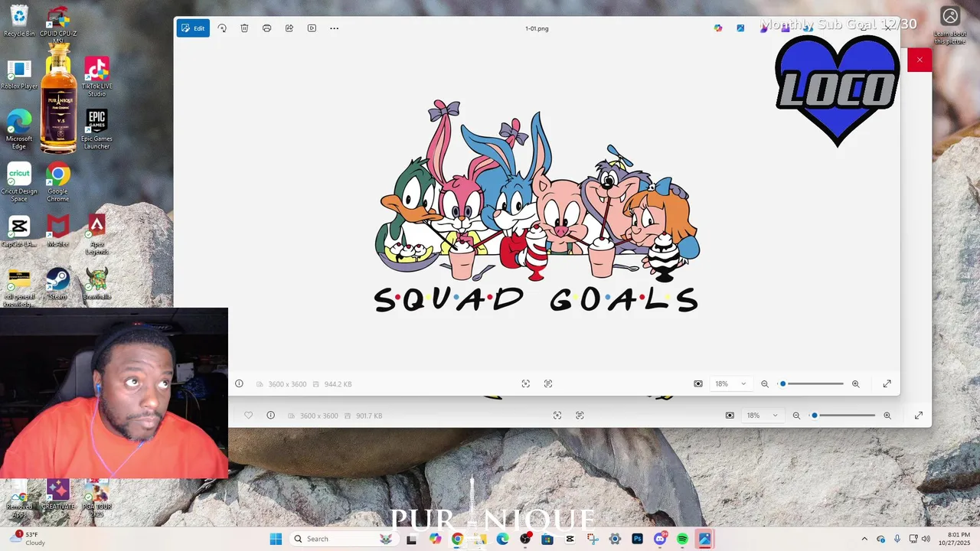Click the volume speaker tray icon
The height and width of the screenshot is (551, 980).
click(926, 539)
